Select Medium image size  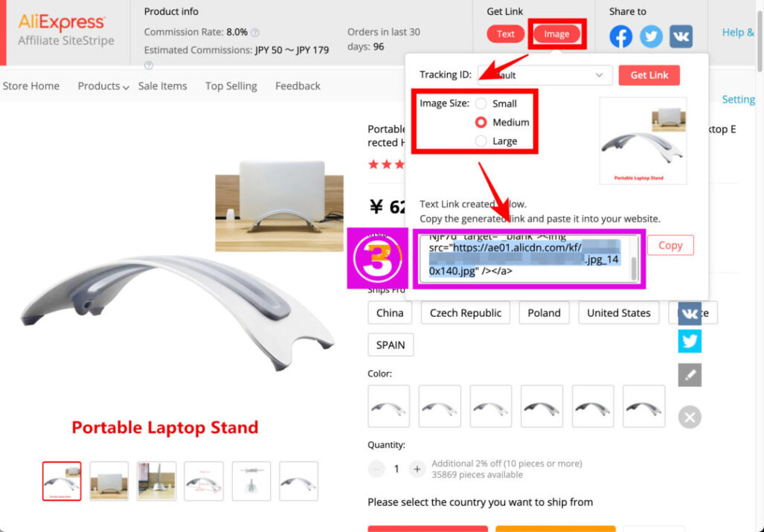point(481,122)
